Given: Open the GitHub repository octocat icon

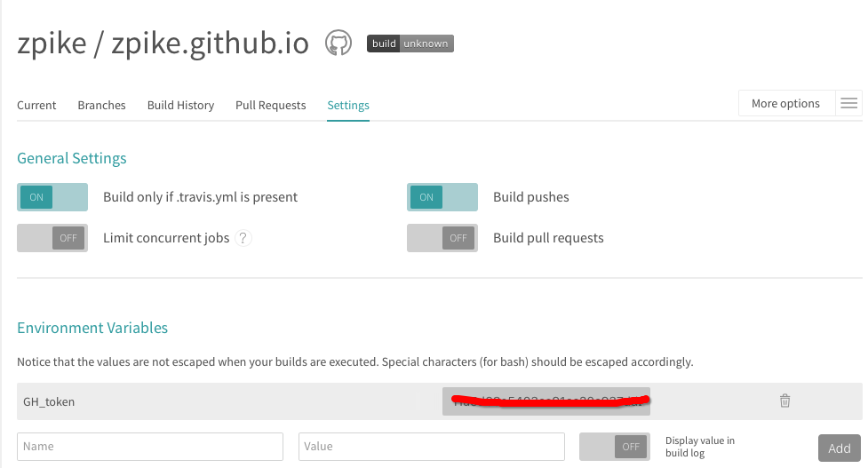Looking at the screenshot, I should 338,43.
